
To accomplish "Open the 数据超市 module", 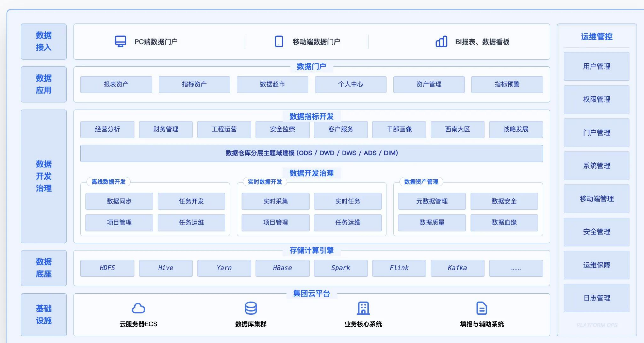I will (x=273, y=84).
